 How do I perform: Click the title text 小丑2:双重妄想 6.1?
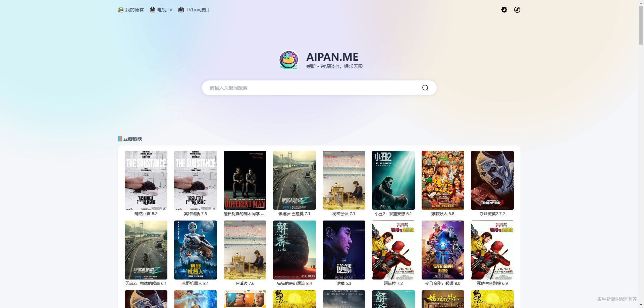[393, 214]
